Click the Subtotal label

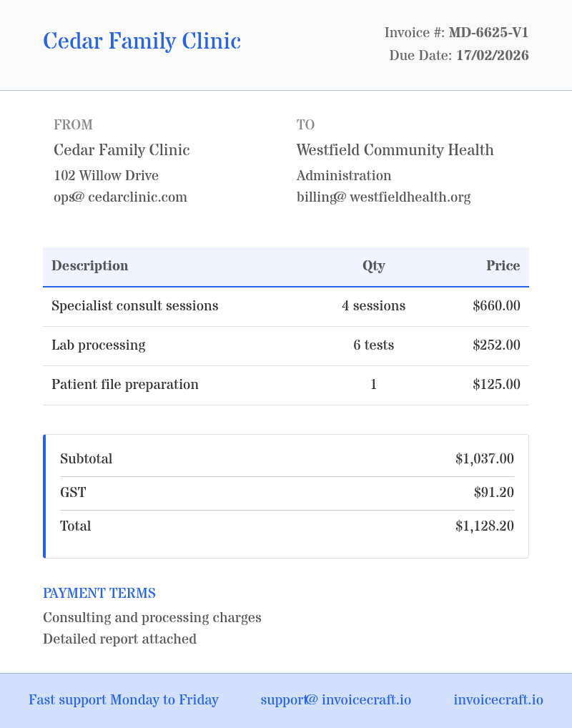click(x=87, y=459)
